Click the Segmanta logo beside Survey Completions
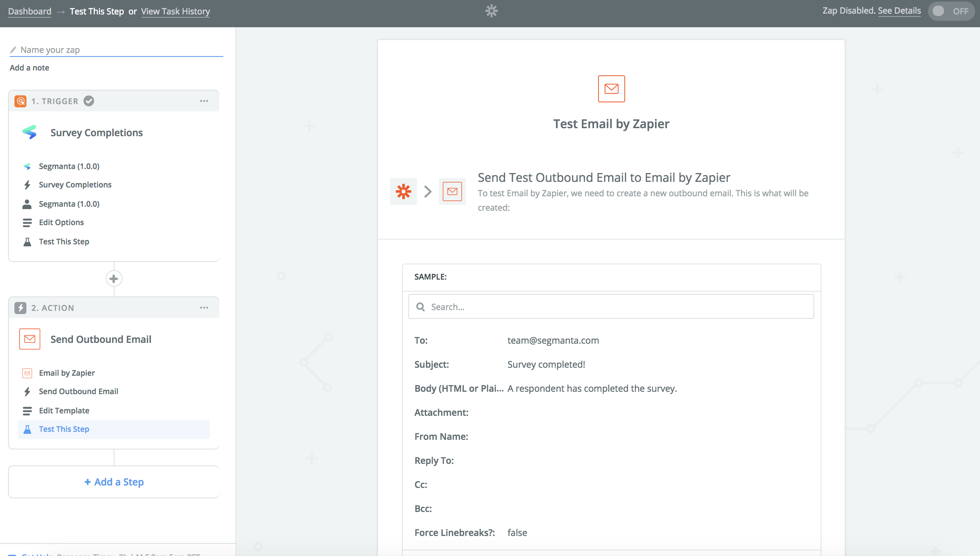 30,132
